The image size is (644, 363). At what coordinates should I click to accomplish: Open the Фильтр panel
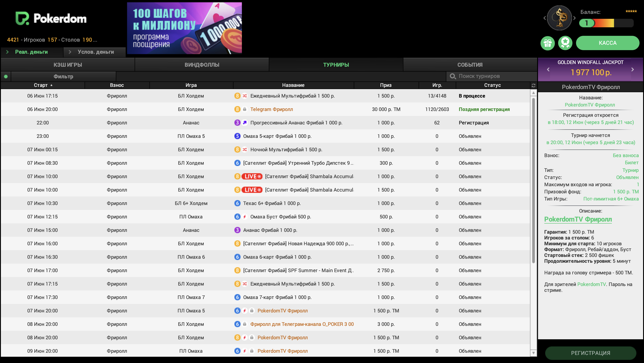pyautogui.click(x=64, y=77)
